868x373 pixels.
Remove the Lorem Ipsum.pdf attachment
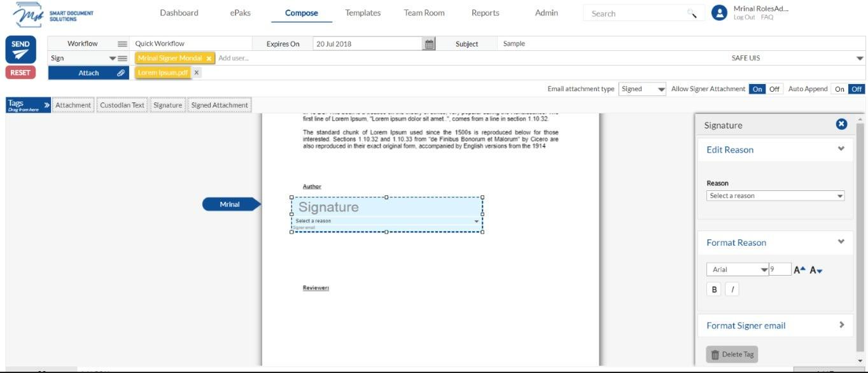[197, 73]
